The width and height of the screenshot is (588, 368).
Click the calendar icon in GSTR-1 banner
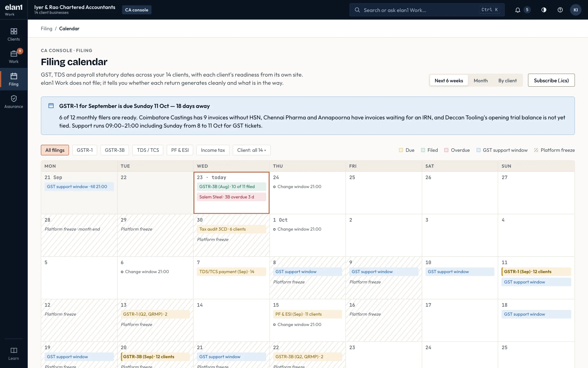[x=51, y=106]
